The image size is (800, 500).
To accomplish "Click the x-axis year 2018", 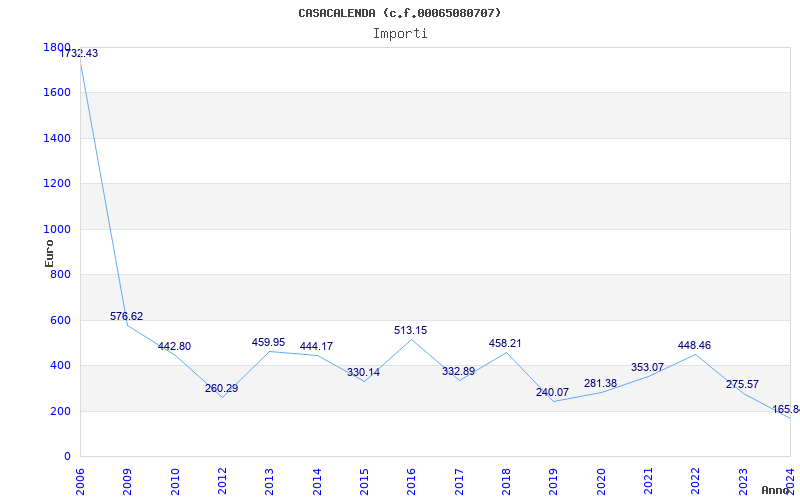I will [506, 482].
